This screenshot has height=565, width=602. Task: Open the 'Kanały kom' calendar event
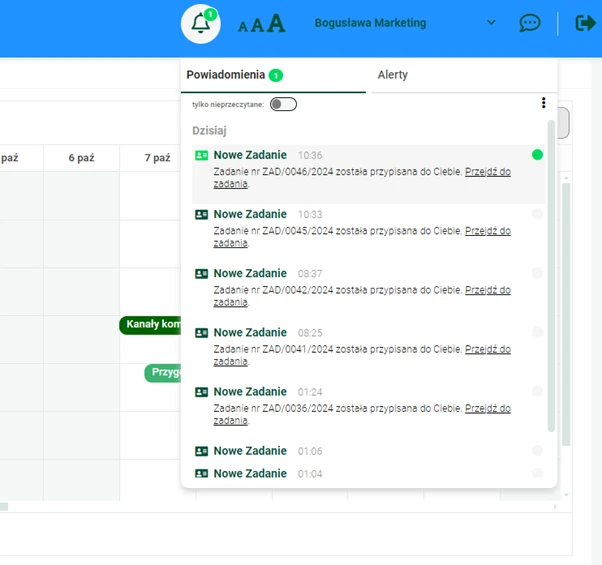pos(150,325)
